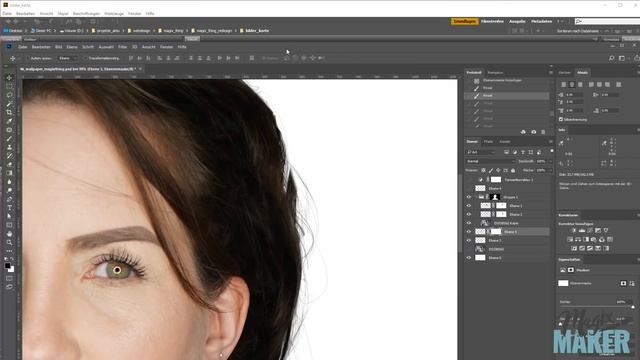The image size is (640, 360).
Task: Toggle Quick Mask mode icon
Action: [x=9, y=278]
